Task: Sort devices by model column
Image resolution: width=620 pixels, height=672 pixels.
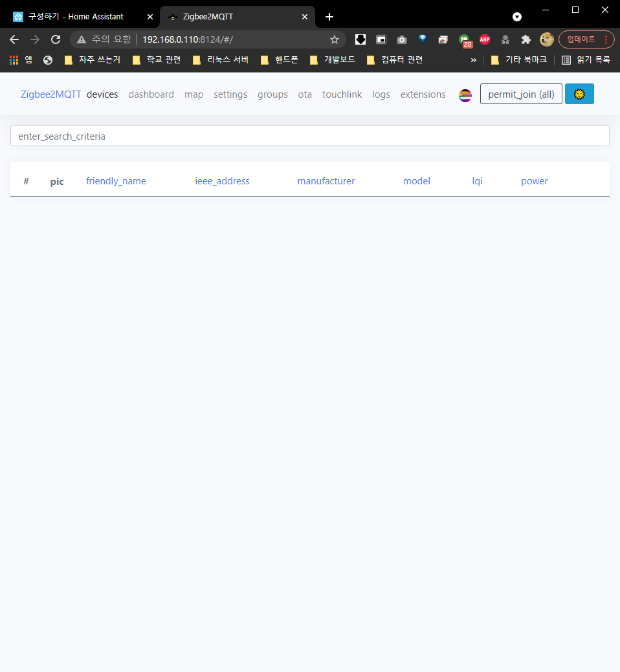Action: (x=416, y=181)
